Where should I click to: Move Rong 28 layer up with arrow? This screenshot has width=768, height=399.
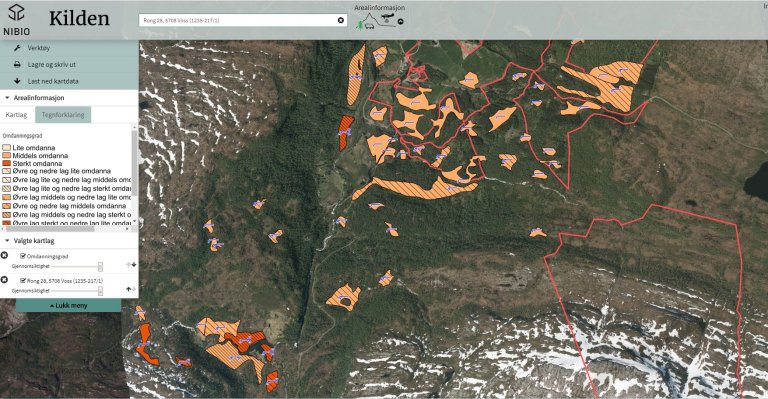point(128,289)
